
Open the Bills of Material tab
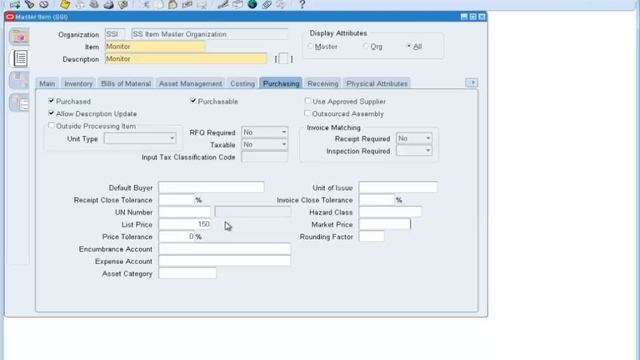pyautogui.click(x=126, y=83)
